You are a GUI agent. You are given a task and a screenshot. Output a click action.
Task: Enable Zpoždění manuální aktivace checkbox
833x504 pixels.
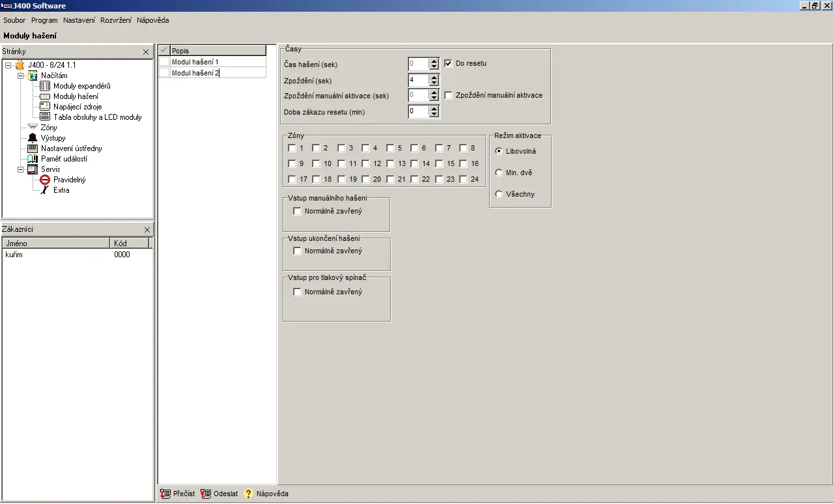pos(448,96)
